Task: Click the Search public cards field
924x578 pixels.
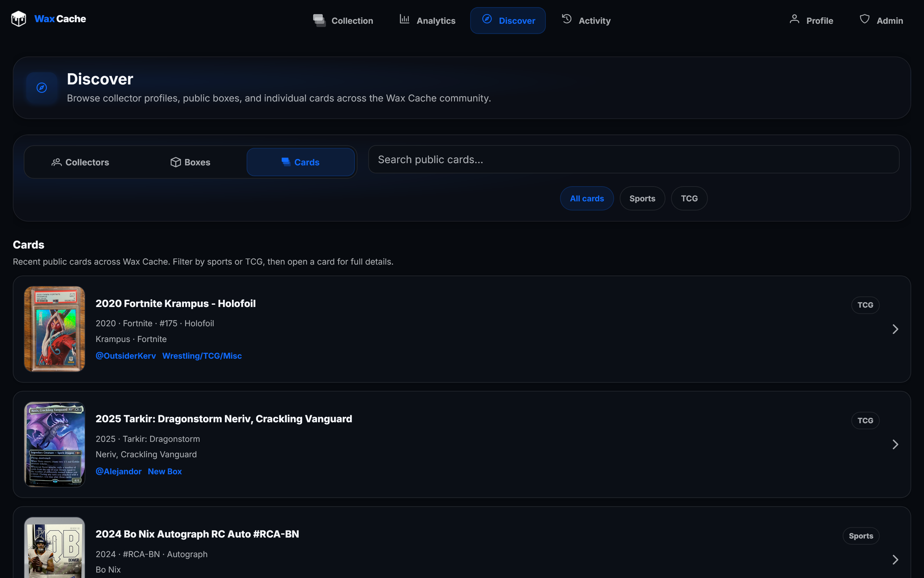Action: tap(634, 159)
